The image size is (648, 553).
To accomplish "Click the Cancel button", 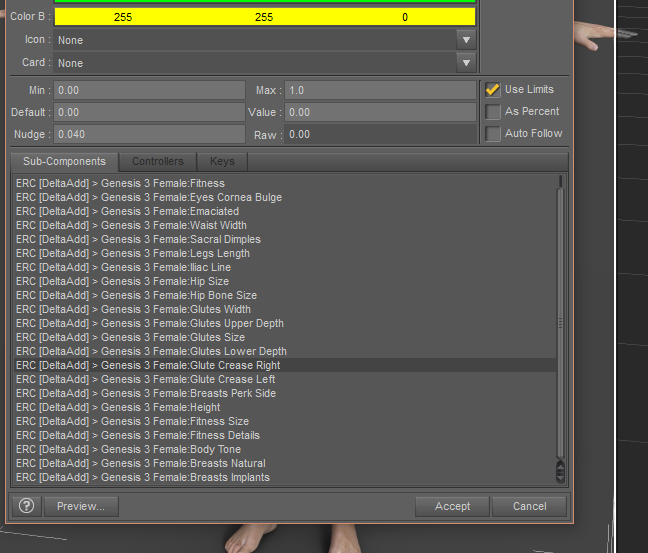I will point(529,506).
